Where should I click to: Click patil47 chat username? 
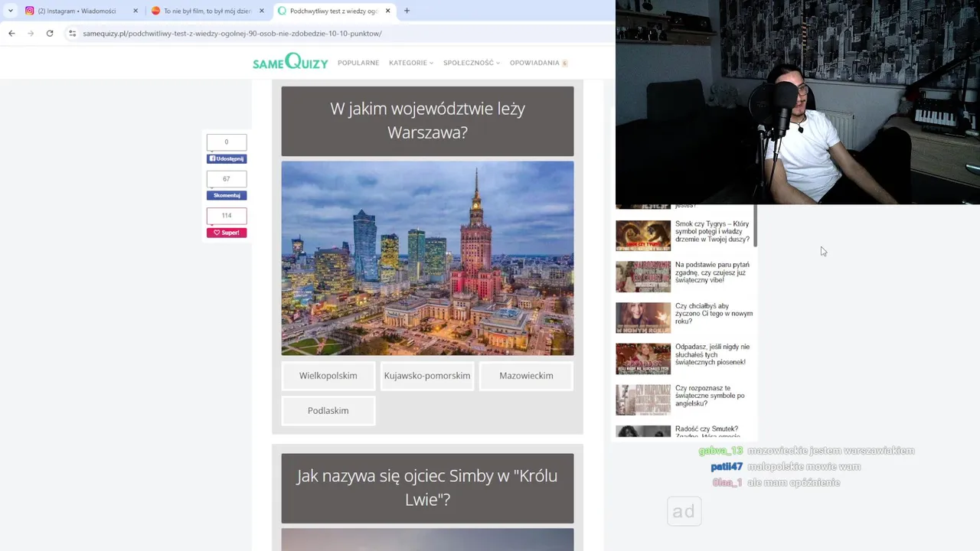pos(727,467)
